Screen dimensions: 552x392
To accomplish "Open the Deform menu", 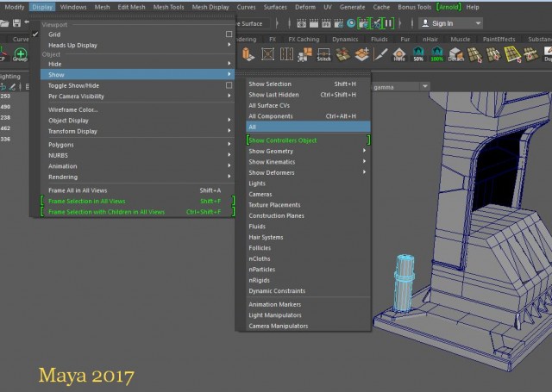I will point(304,7).
